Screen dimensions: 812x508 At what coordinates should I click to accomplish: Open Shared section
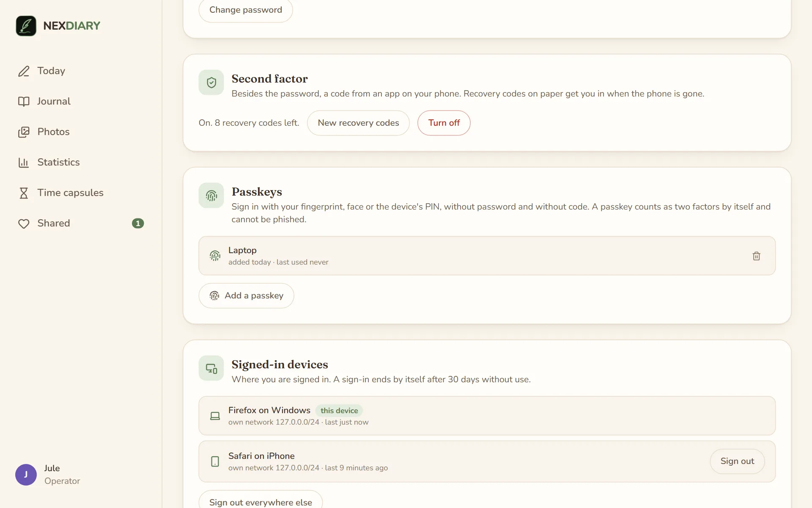[81, 224]
